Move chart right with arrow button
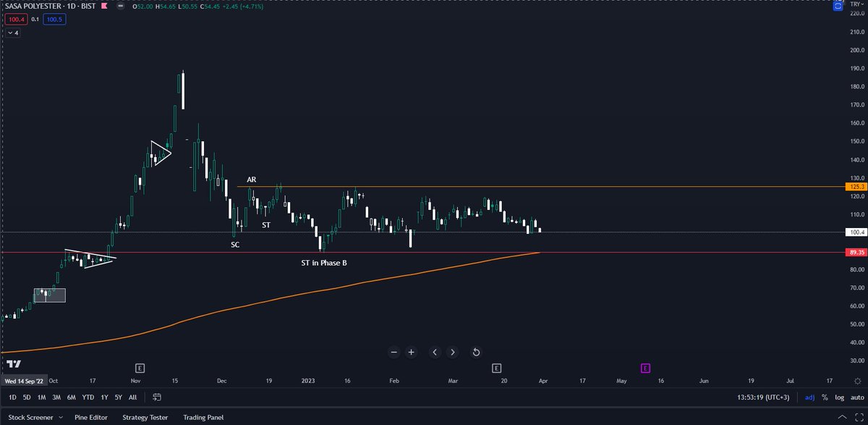The height and width of the screenshot is (425, 868). 452,353
